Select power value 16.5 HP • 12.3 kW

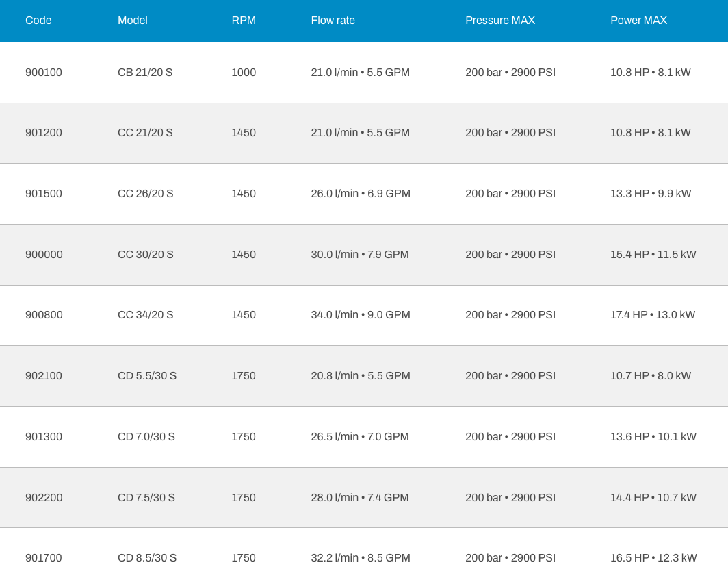pyautogui.click(x=653, y=558)
